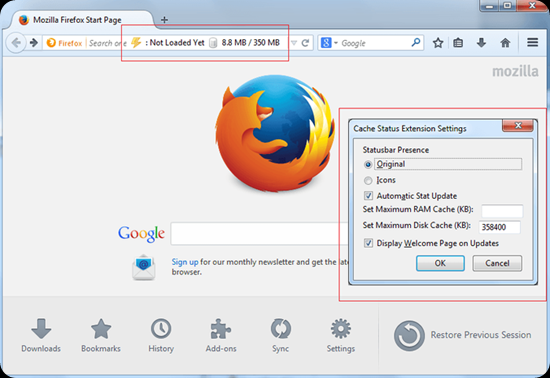Bookmark this page with the star icon

[x=438, y=43]
